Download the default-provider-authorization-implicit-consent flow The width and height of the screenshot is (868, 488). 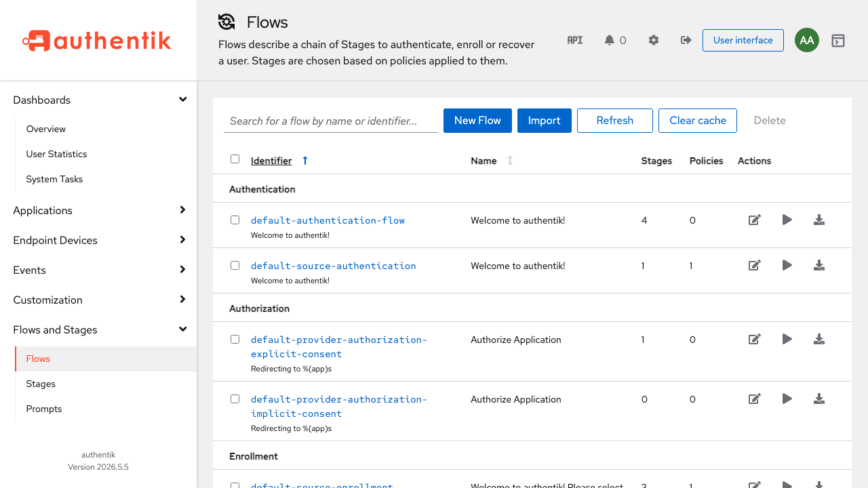pos(819,399)
